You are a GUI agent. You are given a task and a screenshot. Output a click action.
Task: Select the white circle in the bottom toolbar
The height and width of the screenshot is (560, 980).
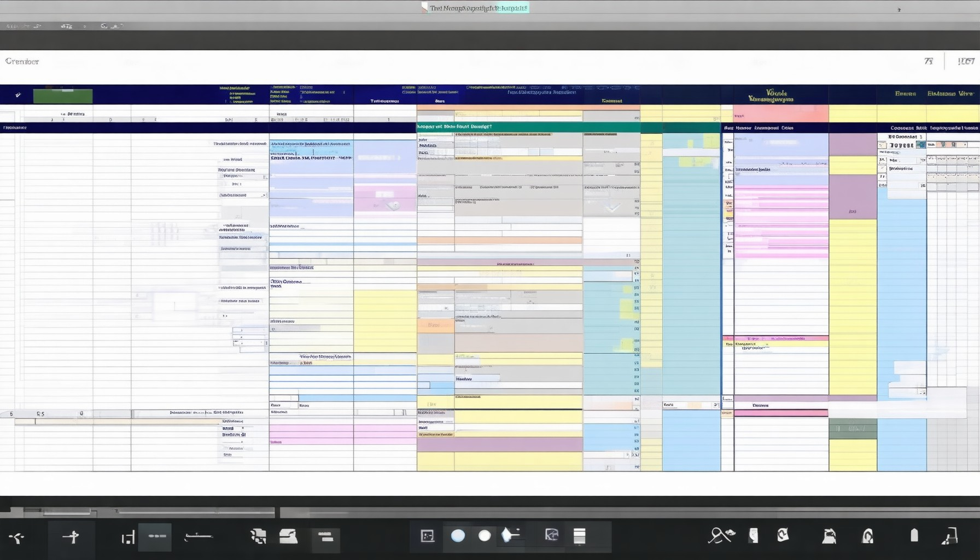point(485,536)
